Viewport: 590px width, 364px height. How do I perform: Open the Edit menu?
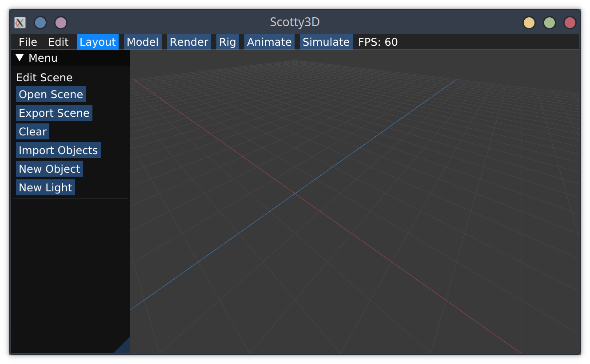coord(58,42)
